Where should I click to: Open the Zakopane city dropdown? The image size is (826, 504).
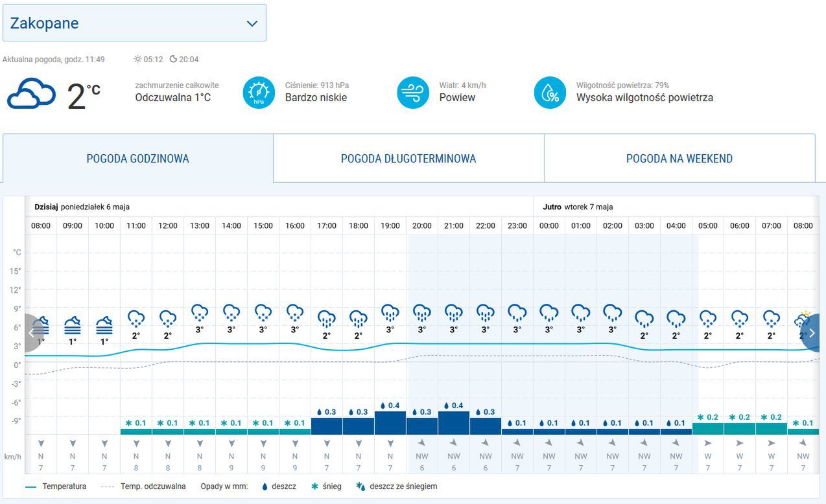pos(134,23)
